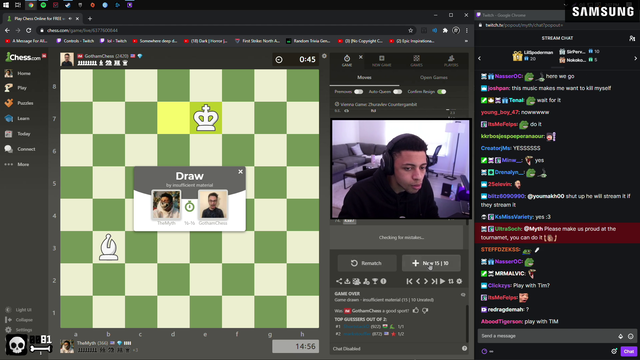This screenshot has height=360, width=640.
Task: Open the Chrome three-dot menu
Action: pyautogui.click(x=467, y=30)
